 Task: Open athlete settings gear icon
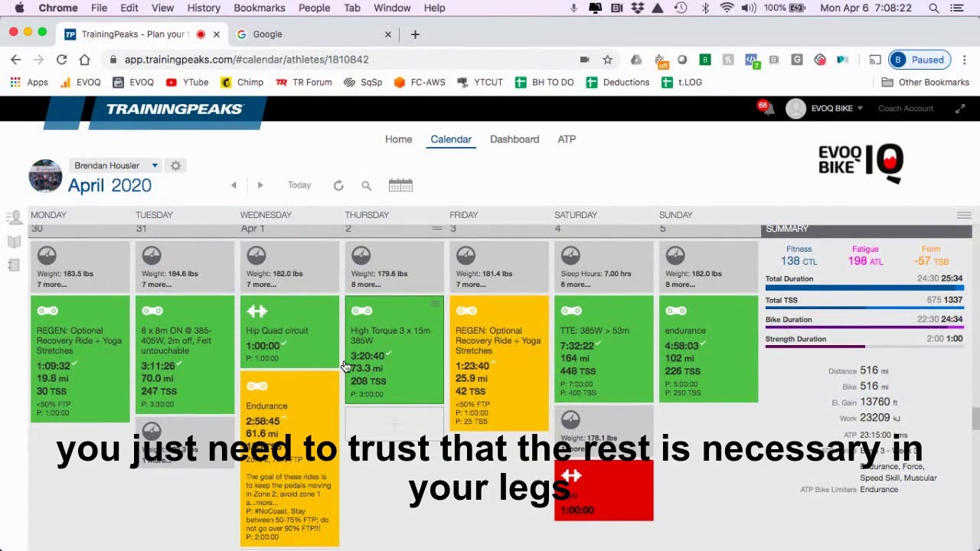pyautogui.click(x=175, y=165)
